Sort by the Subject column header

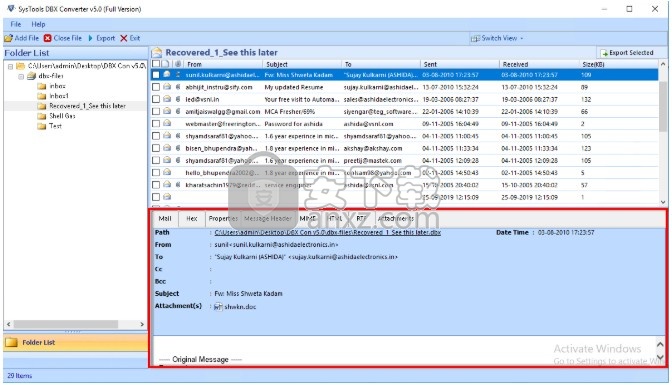pyautogui.click(x=302, y=64)
